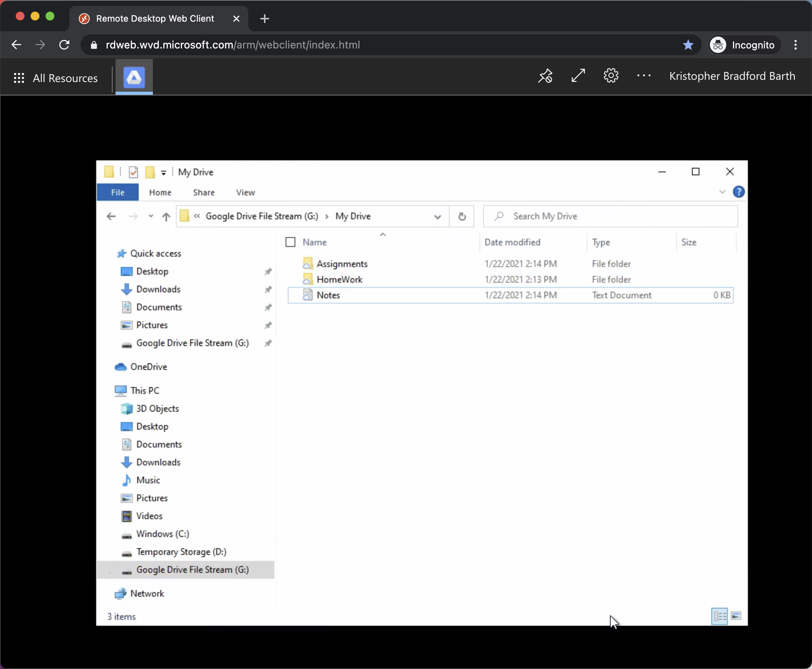Open the Google Drive app tab icon

click(x=134, y=77)
